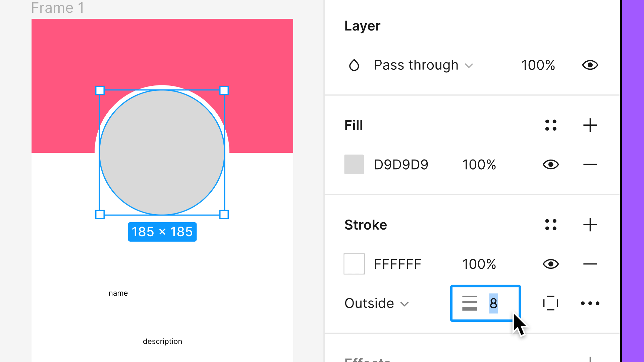Add a new stroke with plus icon
The image size is (644, 362).
pos(590,225)
